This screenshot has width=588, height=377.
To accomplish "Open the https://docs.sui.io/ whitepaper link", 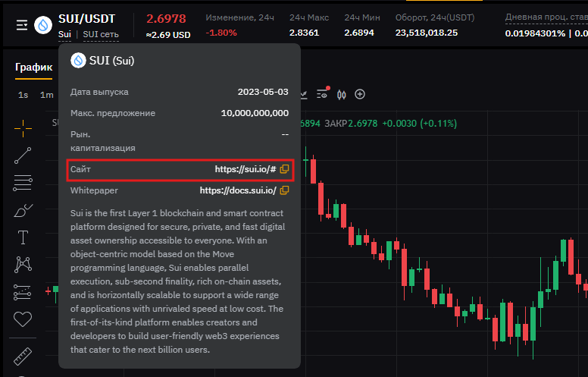I will 237,190.
